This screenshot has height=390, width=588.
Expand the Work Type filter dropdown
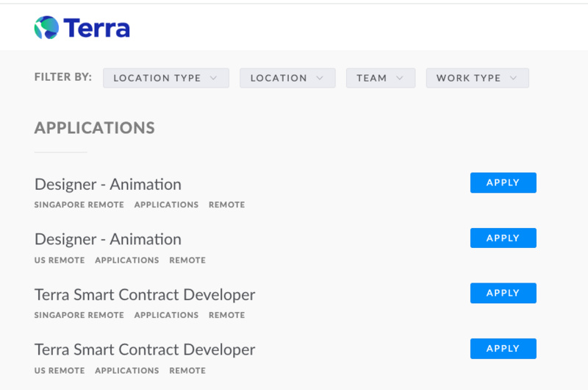coord(476,78)
